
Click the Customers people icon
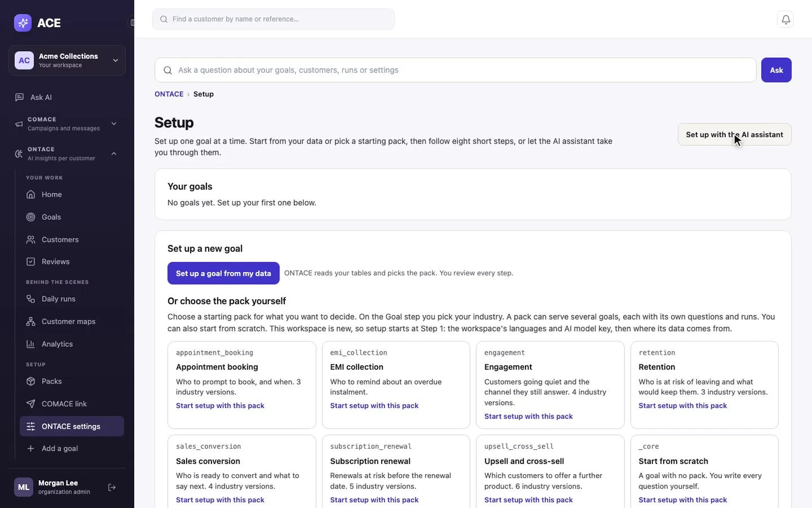[31, 239]
